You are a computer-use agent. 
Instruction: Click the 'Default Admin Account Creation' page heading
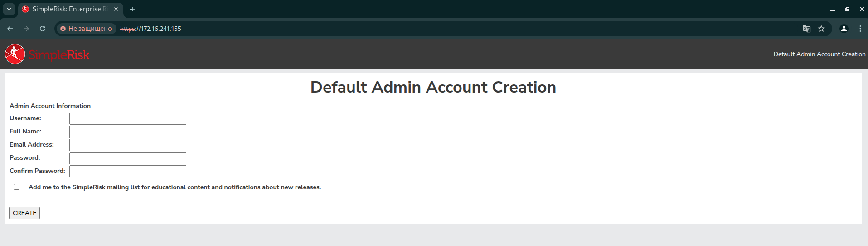click(x=433, y=87)
